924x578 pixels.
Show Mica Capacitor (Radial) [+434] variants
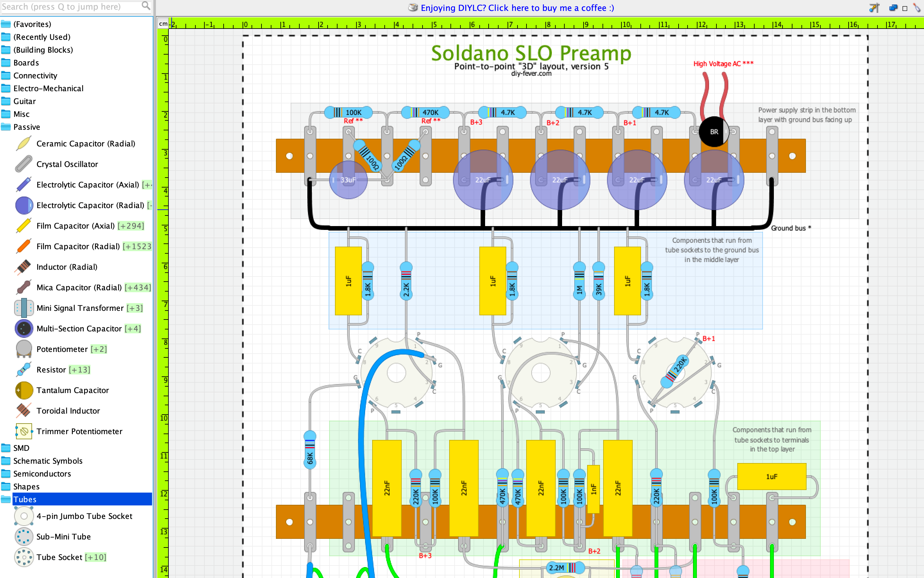[138, 287]
